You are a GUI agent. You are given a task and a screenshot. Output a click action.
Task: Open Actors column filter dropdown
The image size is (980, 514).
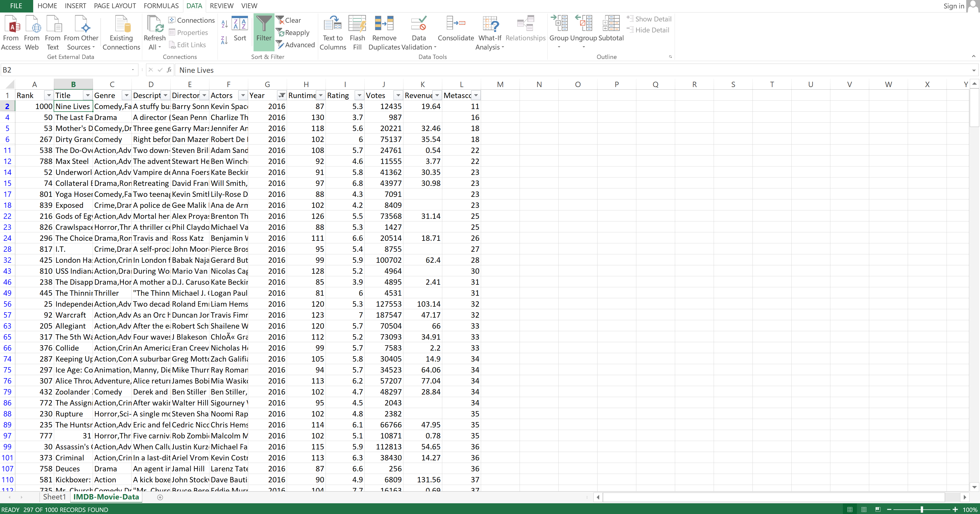[x=243, y=95]
